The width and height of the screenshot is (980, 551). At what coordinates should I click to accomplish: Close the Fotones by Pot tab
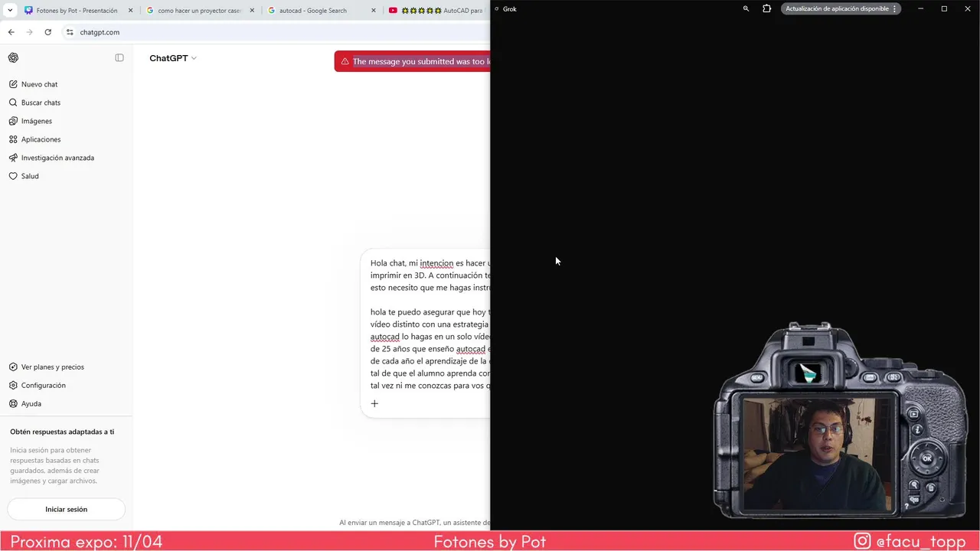point(130,11)
